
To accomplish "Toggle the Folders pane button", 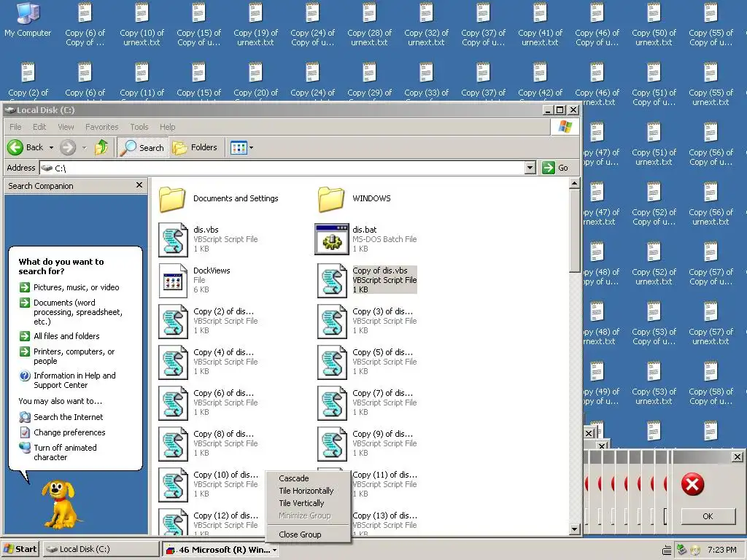I will pyautogui.click(x=195, y=147).
